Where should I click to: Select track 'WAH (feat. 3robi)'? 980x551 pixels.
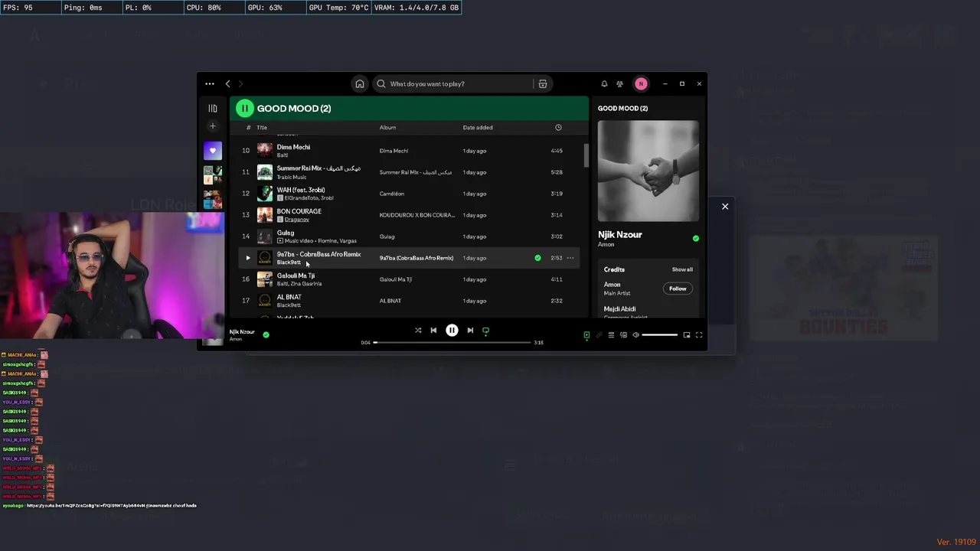[x=301, y=190]
